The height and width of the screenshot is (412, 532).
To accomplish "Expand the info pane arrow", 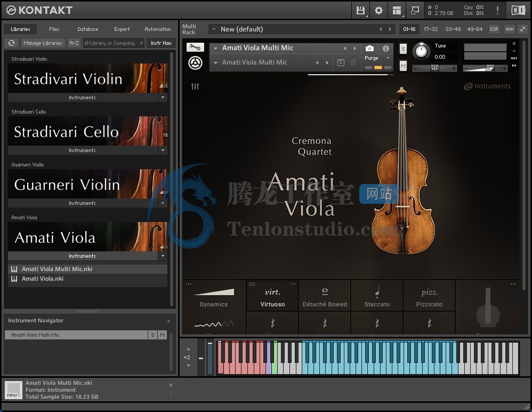I will pyautogui.click(x=171, y=385).
